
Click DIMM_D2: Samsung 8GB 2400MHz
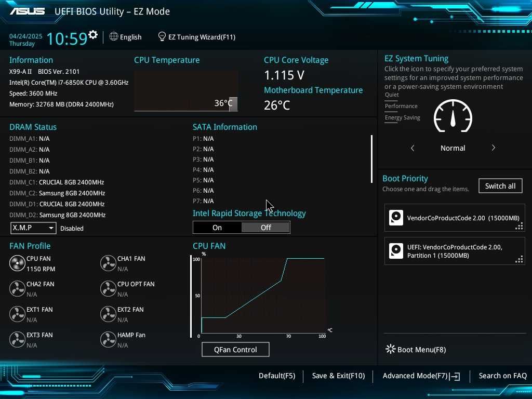(57, 215)
